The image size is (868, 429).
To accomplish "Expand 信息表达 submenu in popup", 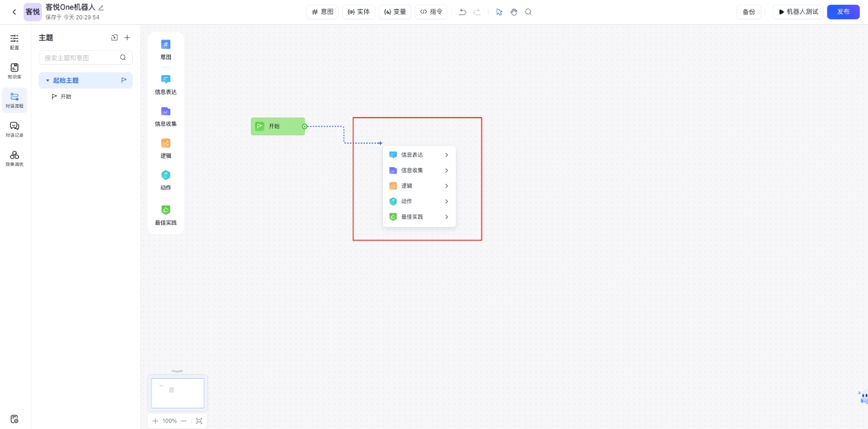I will (447, 155).
